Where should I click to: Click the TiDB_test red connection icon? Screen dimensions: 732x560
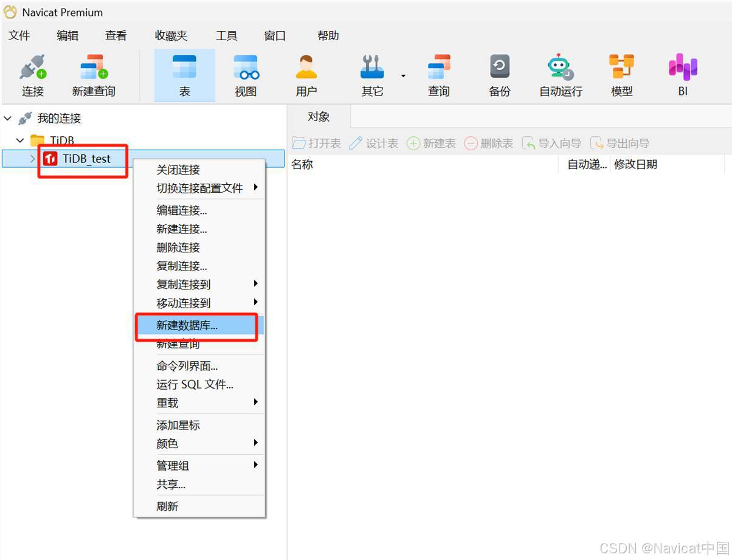[50, 159]
